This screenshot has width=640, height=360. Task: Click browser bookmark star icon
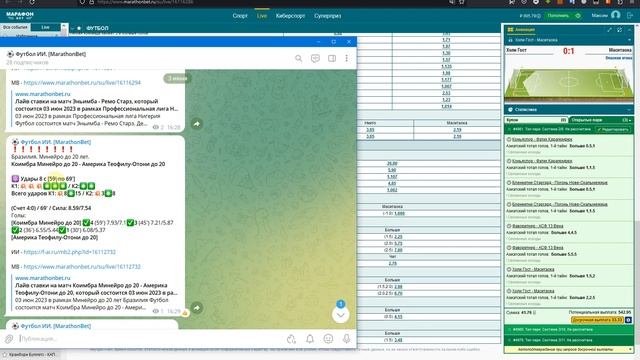[x=461, y=2]
